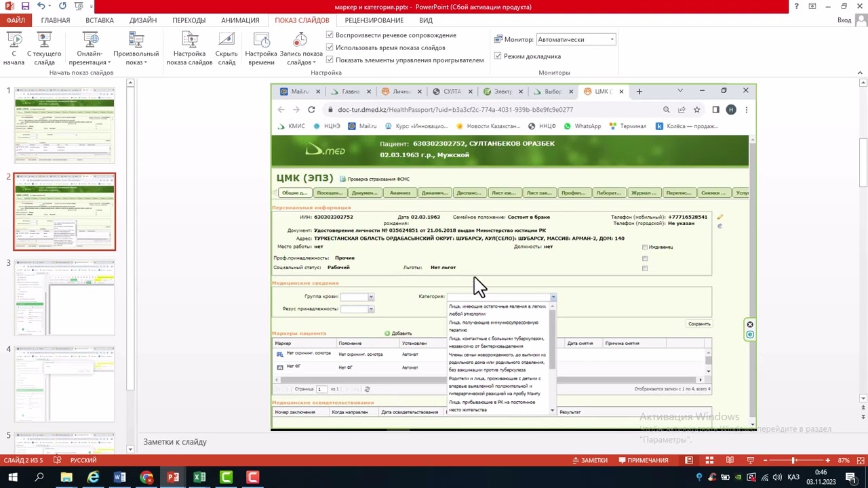Image resolution: width=868 pixels, height=488 pixels.
Task: Open the Файл tab
Action: pyautogui.click(x=16, y=20)
